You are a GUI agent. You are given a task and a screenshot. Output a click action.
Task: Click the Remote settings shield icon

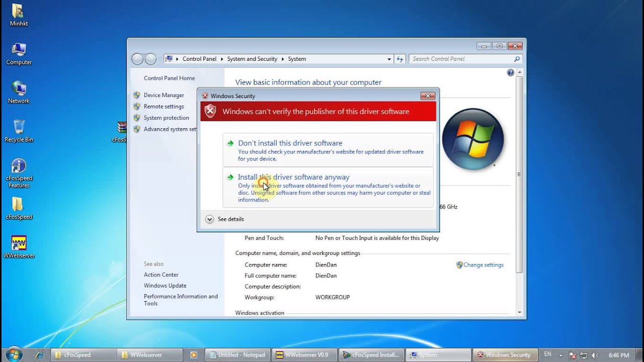137,107
